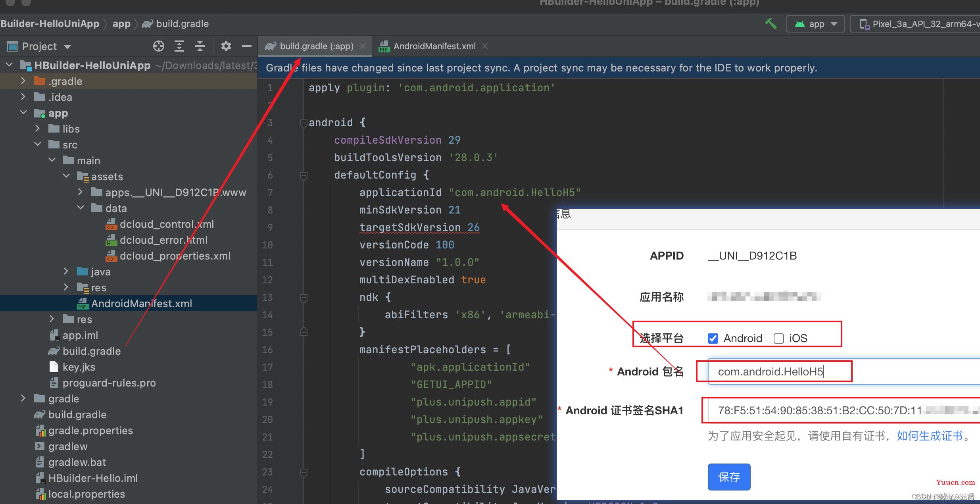Expand the libs folder
980x504 pixels.
coord(37,128)
